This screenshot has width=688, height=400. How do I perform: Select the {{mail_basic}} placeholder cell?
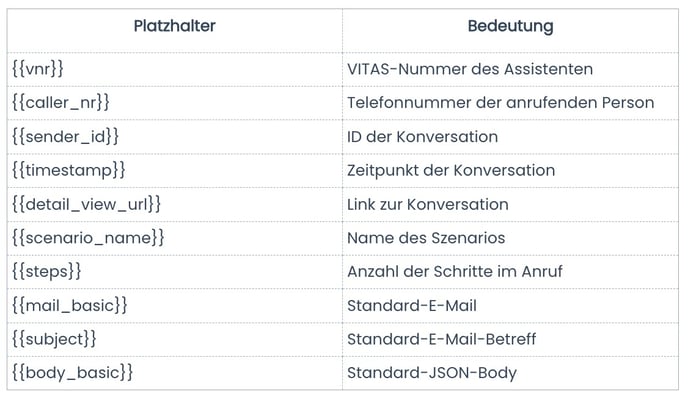pyautogui.click(x=70, y=305)
